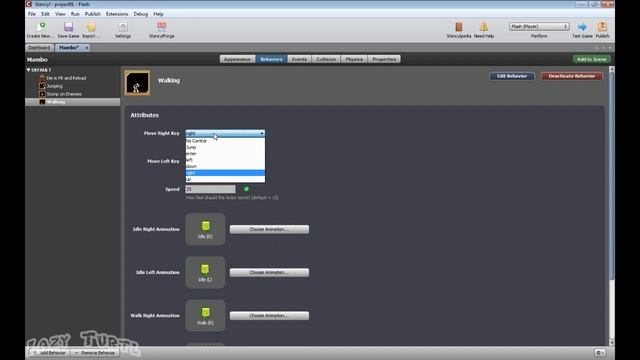
Task: Click the Deactivate Behavior button
Action: point(572,76)
